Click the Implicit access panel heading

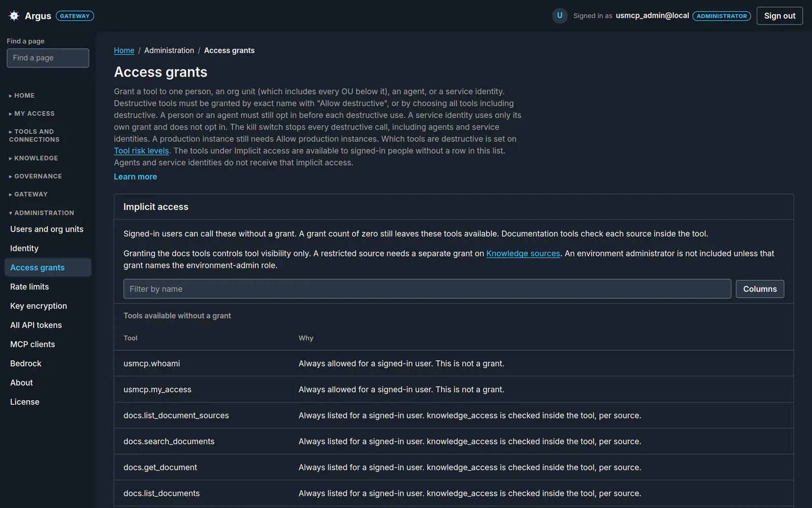click(x=156, y=207)
